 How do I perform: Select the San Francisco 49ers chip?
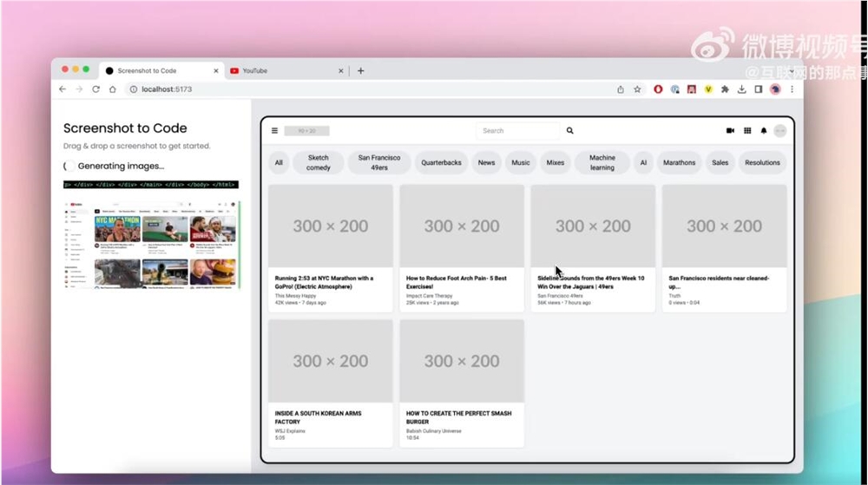coord(379,162)
